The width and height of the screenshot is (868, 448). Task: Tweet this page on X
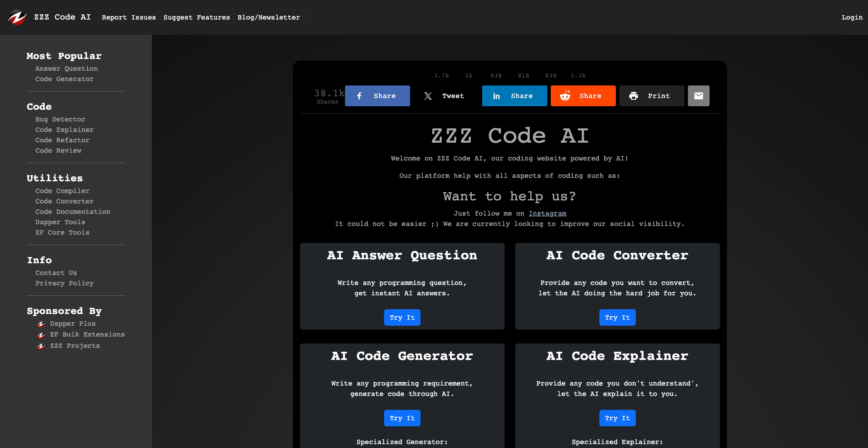coord(446,96)
